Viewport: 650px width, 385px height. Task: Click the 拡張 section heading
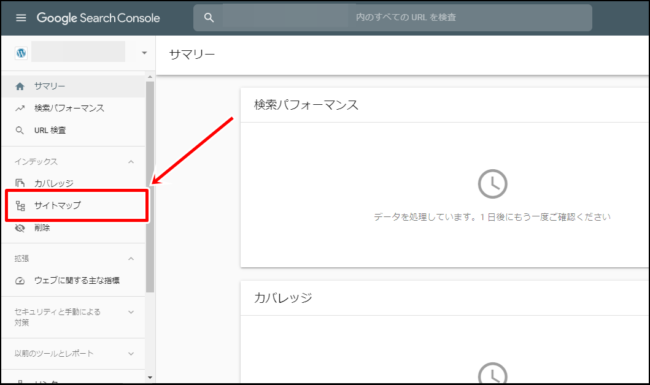[22, 259]
